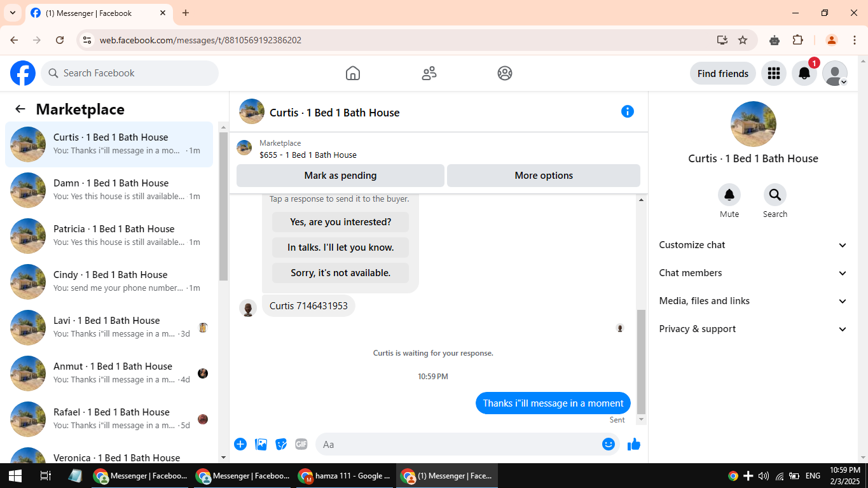868x488 pixels.
Task: Mute the Curtis conversation
Action: [x=729, y=195]
